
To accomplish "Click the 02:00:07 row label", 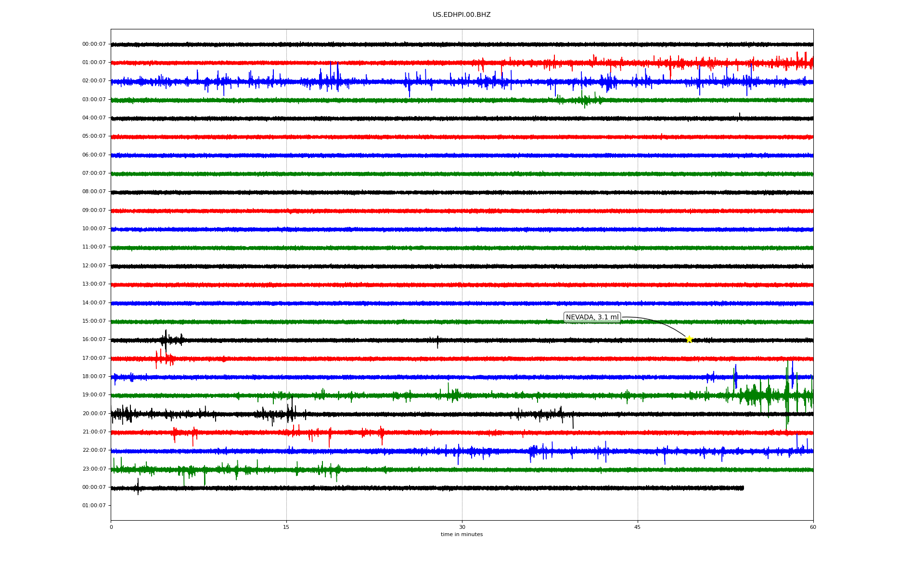I will click(94, 80).
